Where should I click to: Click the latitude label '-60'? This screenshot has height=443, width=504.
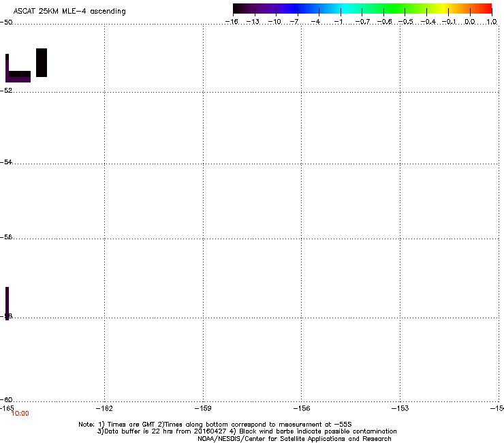6,399
